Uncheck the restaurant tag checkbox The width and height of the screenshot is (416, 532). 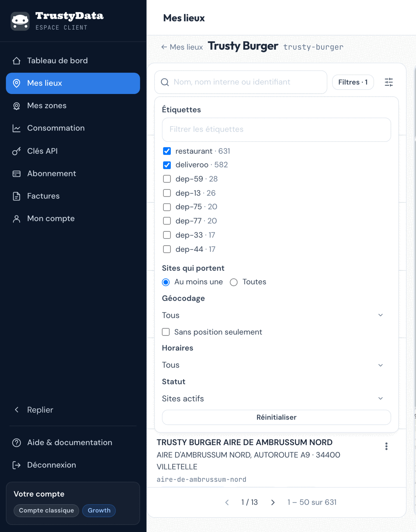pos(167,151)
